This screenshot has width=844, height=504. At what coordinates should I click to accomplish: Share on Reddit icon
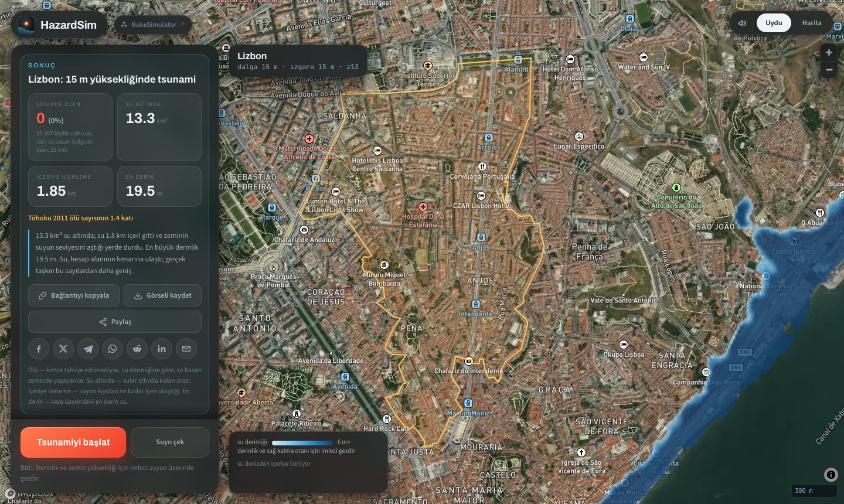137,349
